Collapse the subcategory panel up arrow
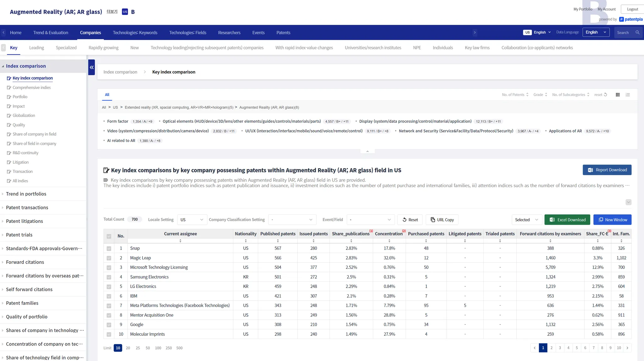Screen dimensions: 644x361 click(367, 151)
